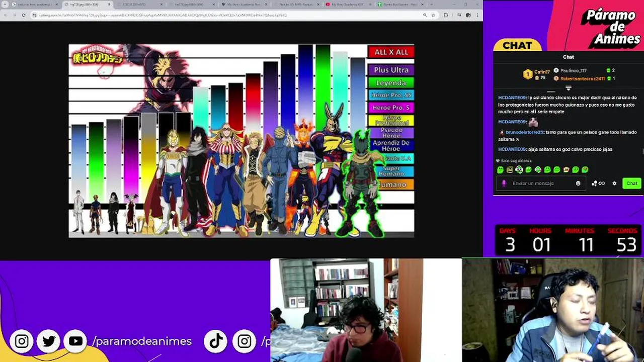Click the Enviar un mensaje chat field
The image size is (644, 362).
tap(541, 184)
